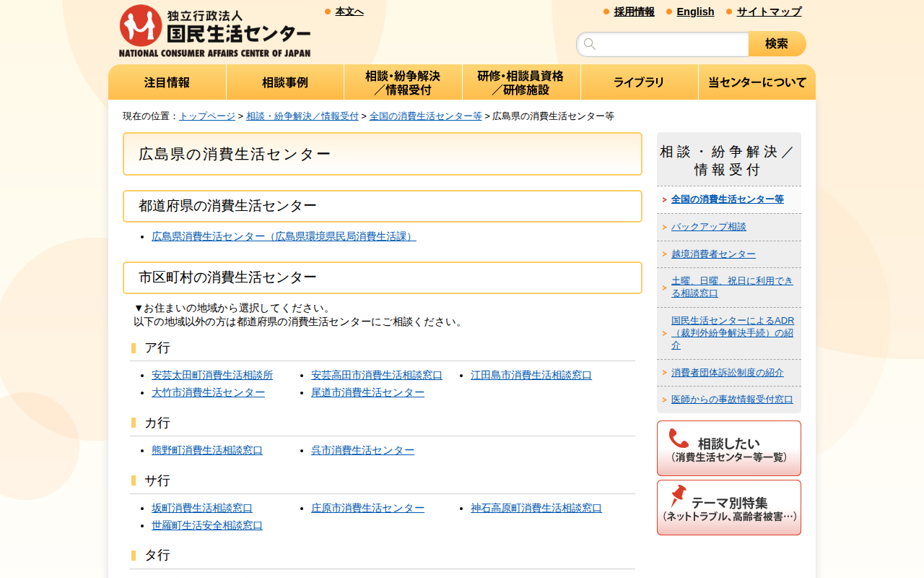
Task: Return to トップページ via breadcrumb
Action: click(x=206, y=116)
